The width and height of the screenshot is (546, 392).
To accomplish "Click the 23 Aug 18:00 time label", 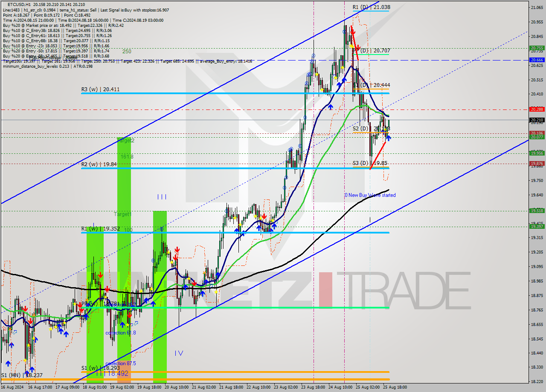I will (314, 388).
